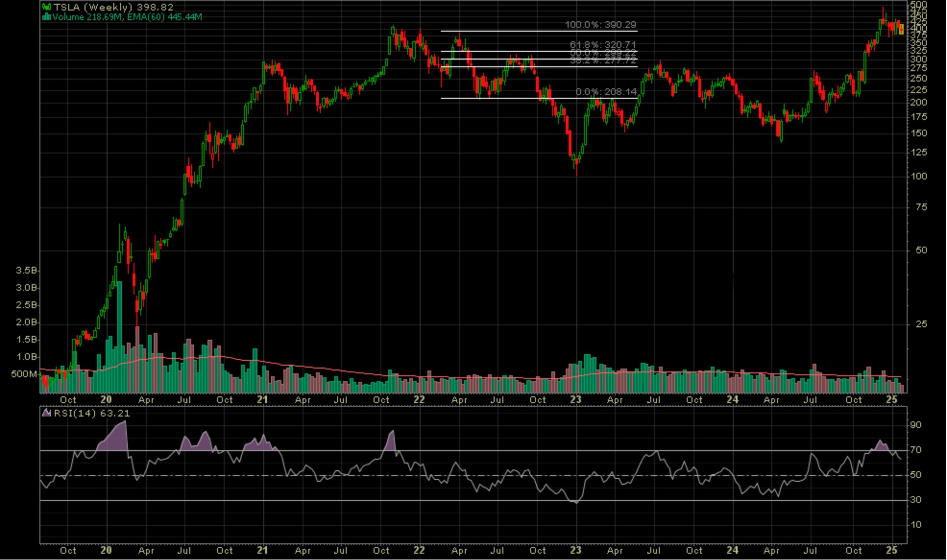Select the Volume 218.69M legend label

pos(87,17)
